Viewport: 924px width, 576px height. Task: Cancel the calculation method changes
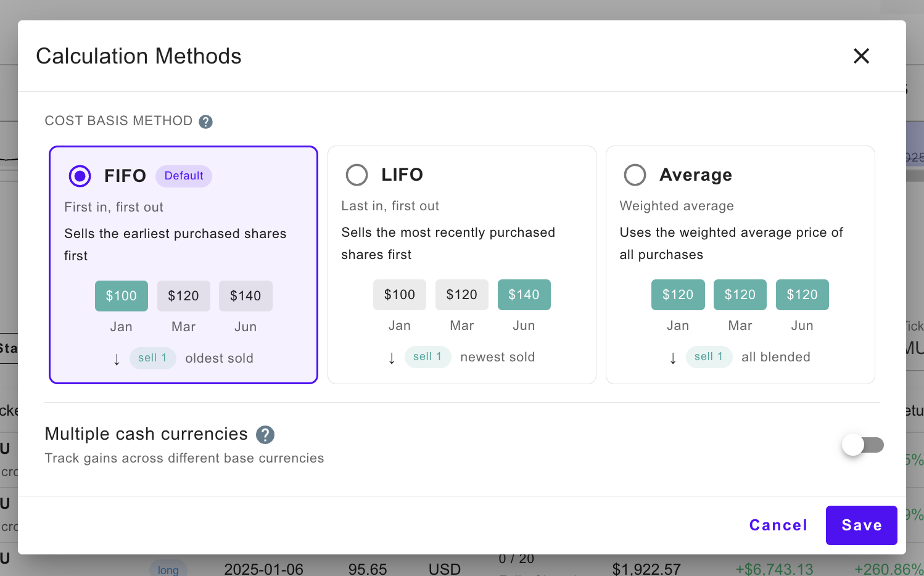(x=778, y=525)
